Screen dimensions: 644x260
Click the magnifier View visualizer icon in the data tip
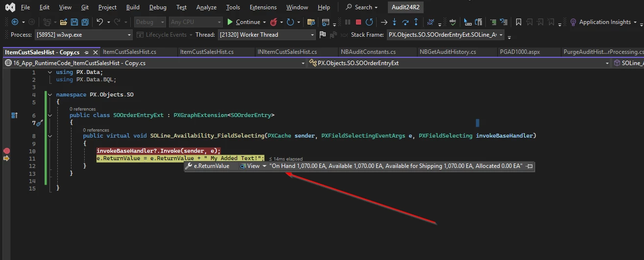[x=242, y=166]
